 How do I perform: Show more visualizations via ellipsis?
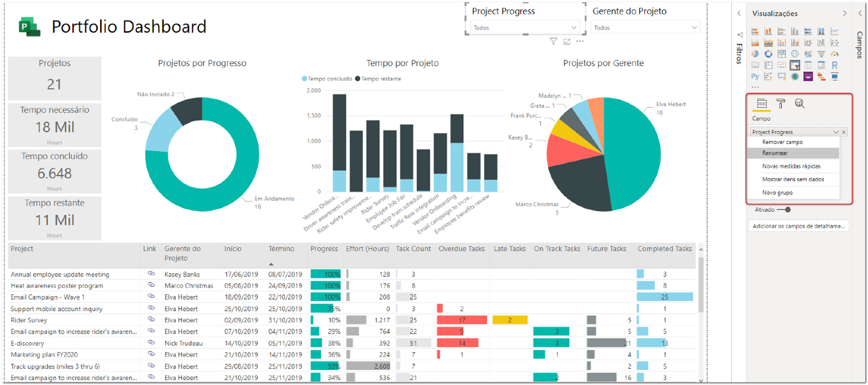755,87
